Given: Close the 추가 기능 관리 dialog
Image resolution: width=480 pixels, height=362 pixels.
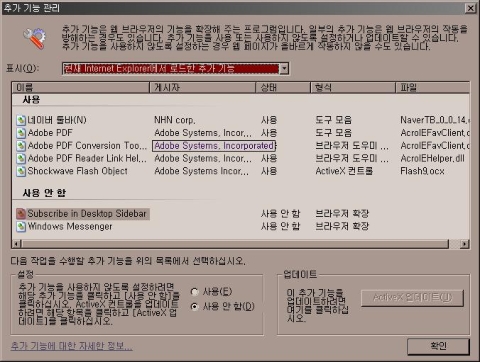Looking at the screenshot, I should click(470, 8).
